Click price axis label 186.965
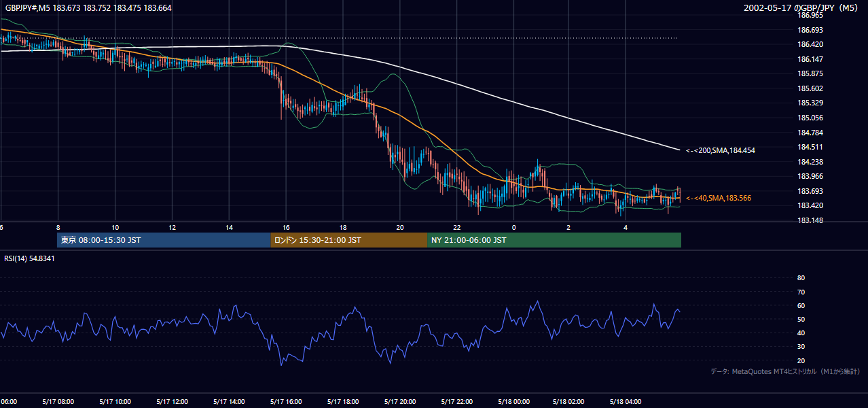868x408 pixels. [x=810, y=15]
